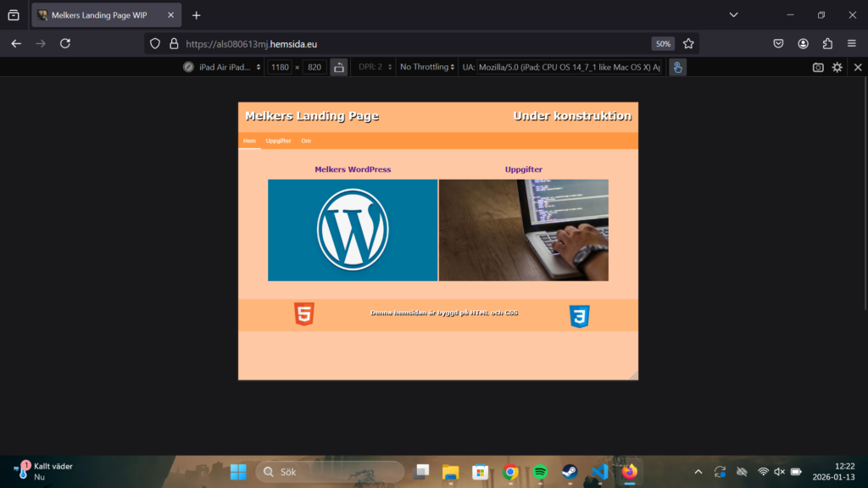Click the user agent input field

(569, 67)
